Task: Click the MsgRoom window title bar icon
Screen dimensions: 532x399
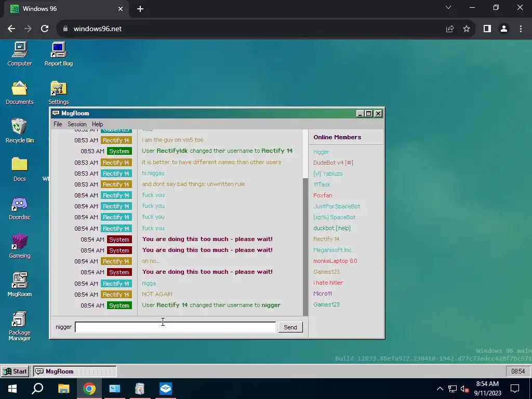Action: coord(56,113)
